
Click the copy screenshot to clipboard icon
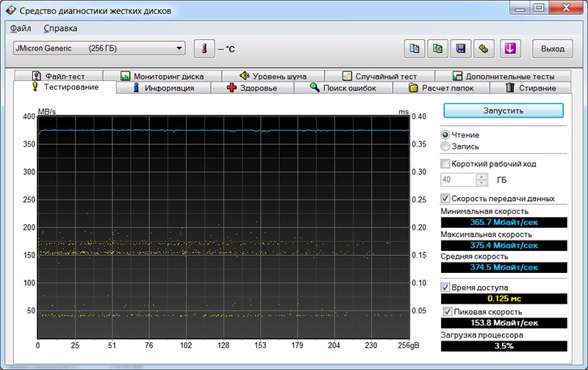(438, 49)
